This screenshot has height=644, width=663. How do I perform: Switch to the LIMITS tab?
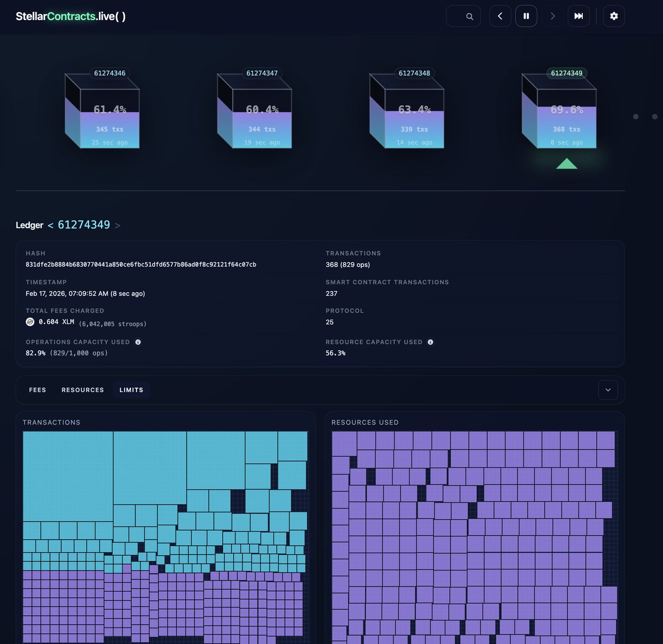pos(131,390)
